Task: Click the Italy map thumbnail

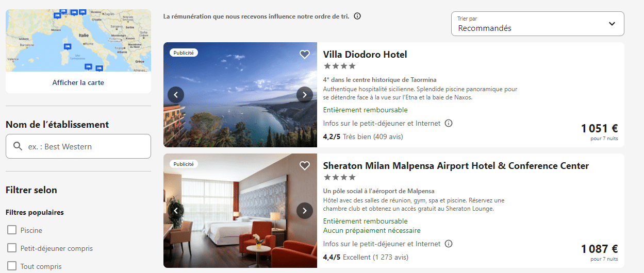Action: tap(78, 41)
